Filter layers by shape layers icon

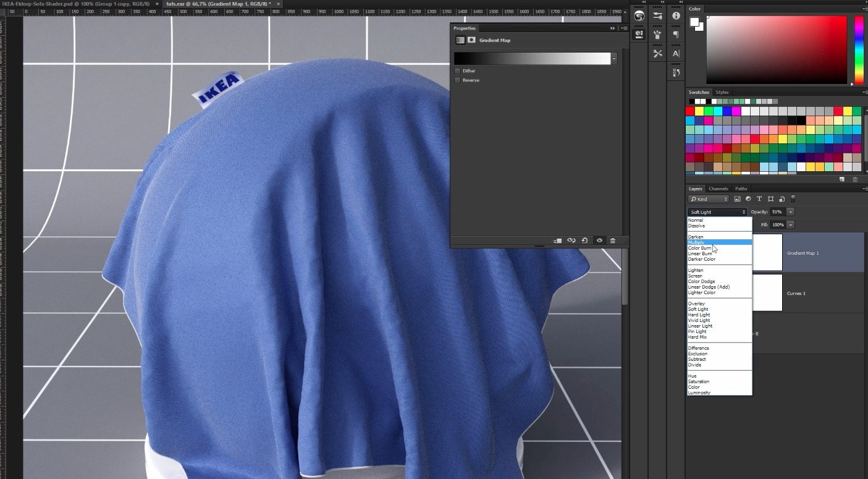point(770,199)
